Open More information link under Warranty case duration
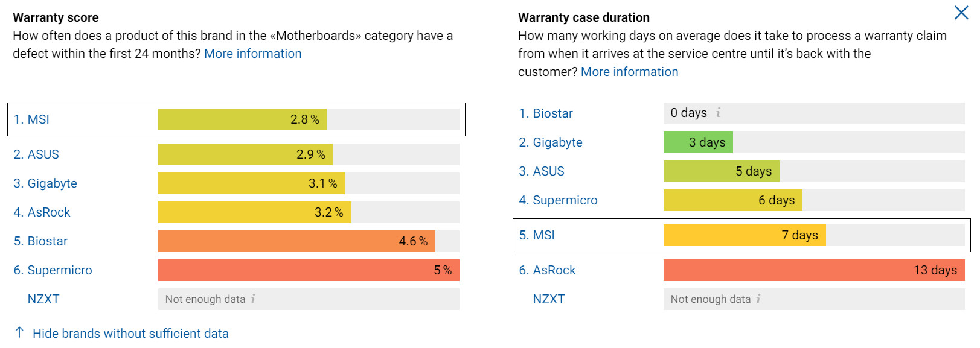 coord(629,72)
